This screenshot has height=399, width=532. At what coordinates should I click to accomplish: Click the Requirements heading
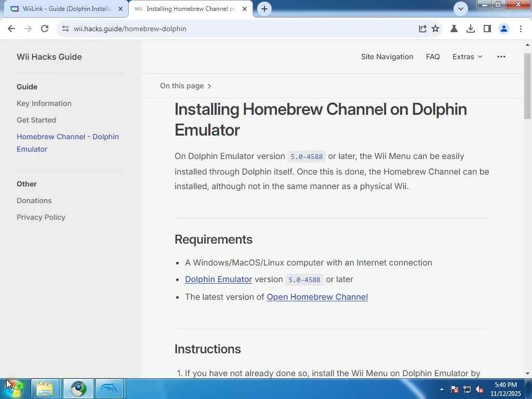(x=214, y=240)
